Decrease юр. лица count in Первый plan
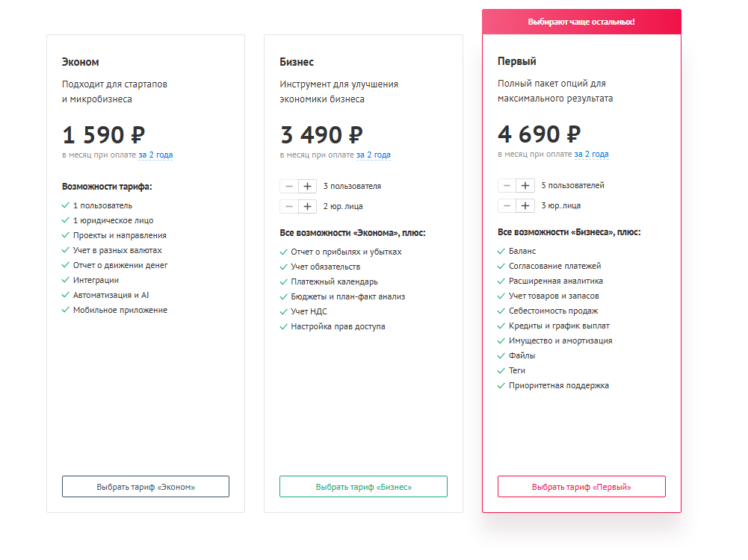The width and height of the screenshot is (748, 560). coord(507,205)
